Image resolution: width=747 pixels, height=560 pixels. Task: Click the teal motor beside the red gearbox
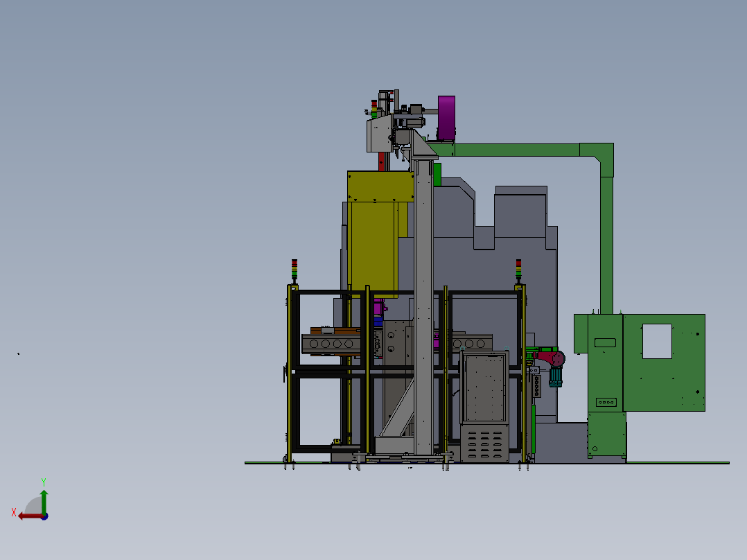556,376
